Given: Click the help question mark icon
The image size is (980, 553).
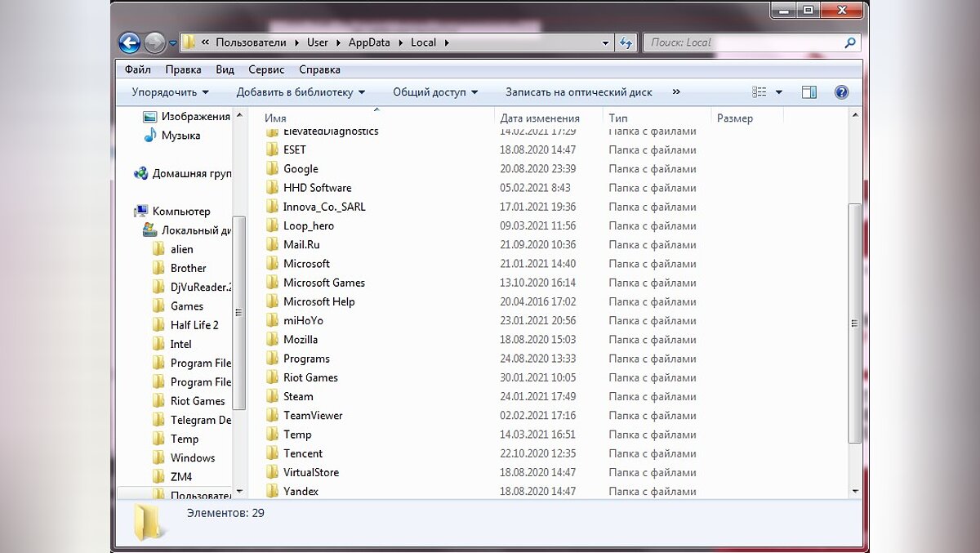Looking at the screenshot, I should click(x=842, y=92).
